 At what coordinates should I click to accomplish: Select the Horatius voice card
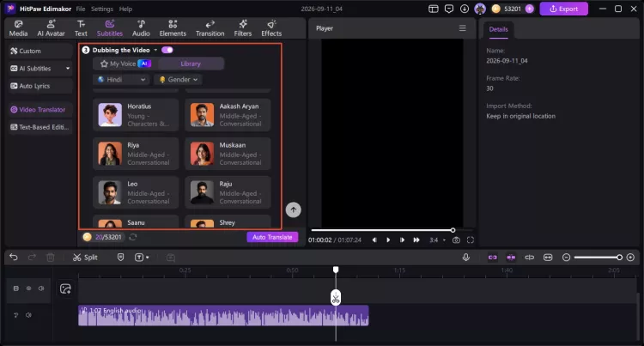[136, 114]
